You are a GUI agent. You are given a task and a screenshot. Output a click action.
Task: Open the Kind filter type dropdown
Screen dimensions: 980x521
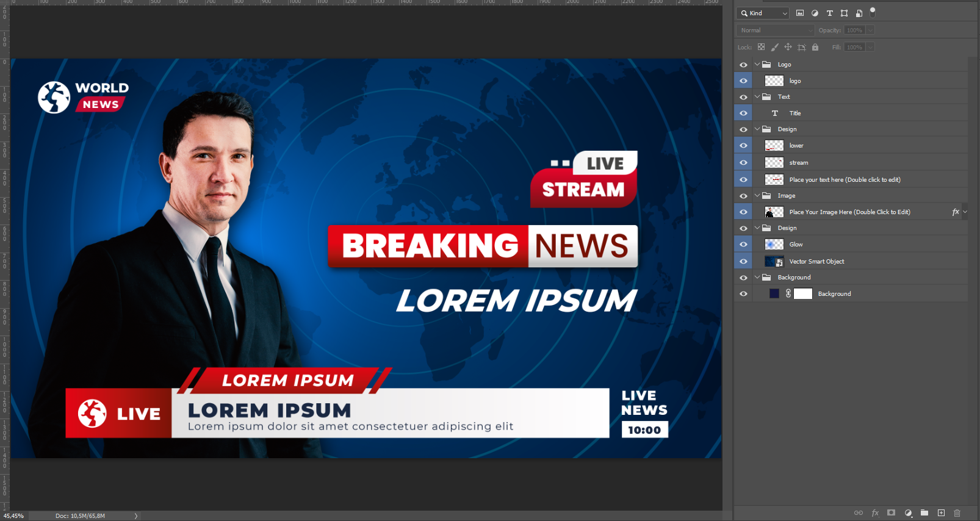[763, 13]
